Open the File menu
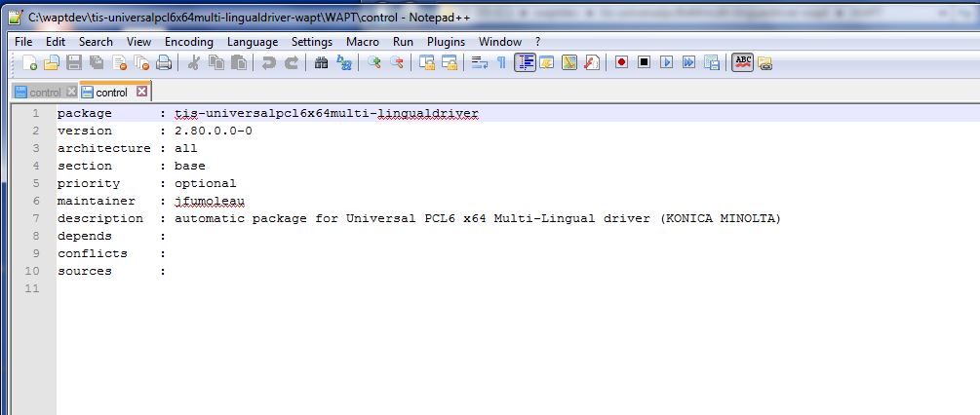The image size is (980, 415). tap(23, 42)
